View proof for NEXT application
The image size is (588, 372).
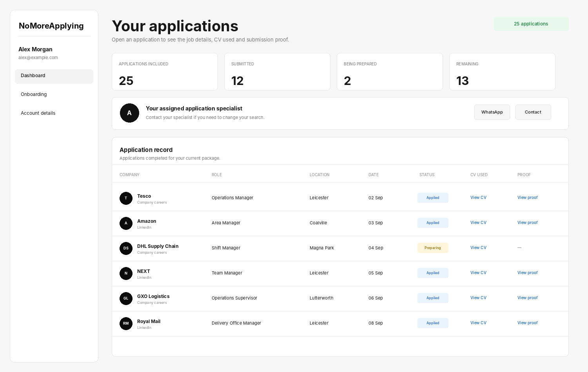coord(528,273)
